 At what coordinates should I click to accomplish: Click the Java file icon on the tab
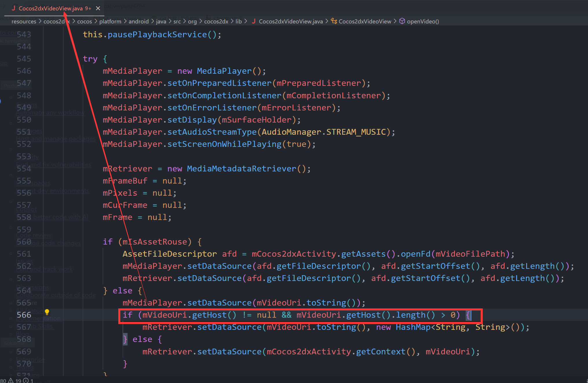[13, 8]
